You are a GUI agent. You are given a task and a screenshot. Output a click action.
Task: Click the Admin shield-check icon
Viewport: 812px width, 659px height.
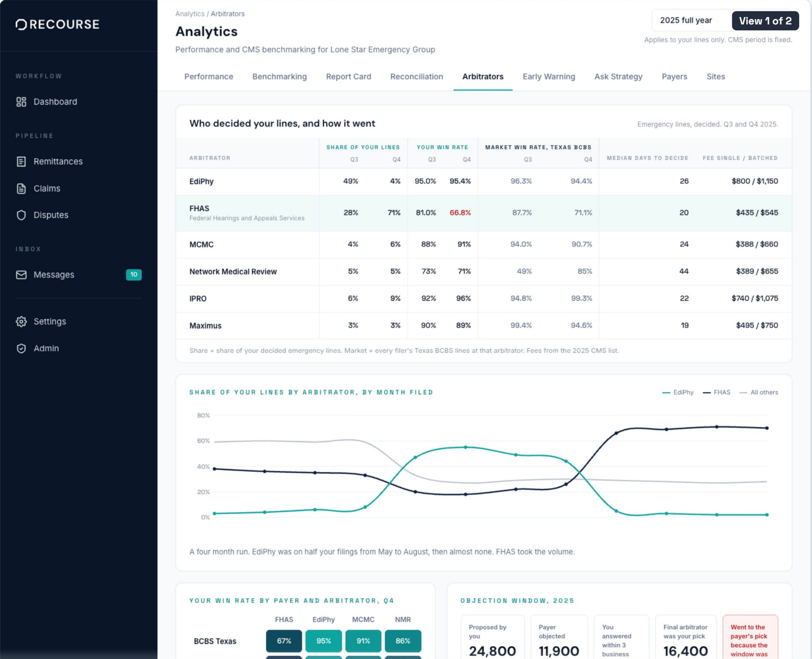tap(21, 348)
